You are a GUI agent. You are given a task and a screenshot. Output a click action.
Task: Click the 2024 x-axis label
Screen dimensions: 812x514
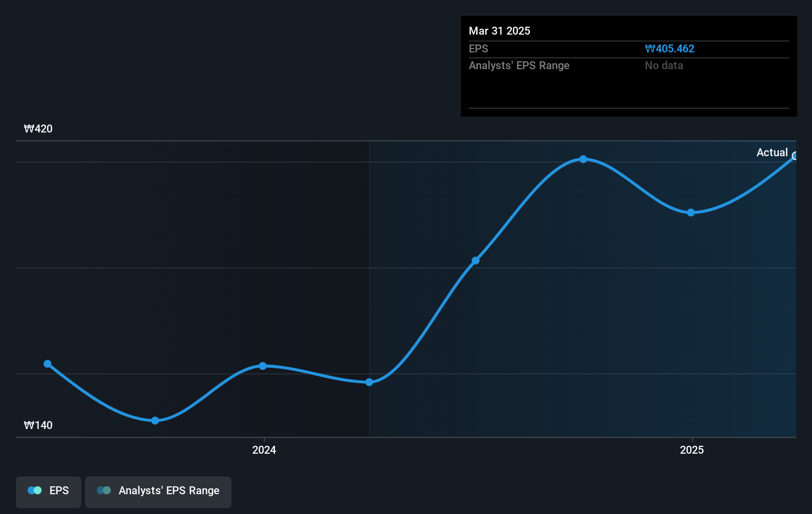(x=264, y=450)
